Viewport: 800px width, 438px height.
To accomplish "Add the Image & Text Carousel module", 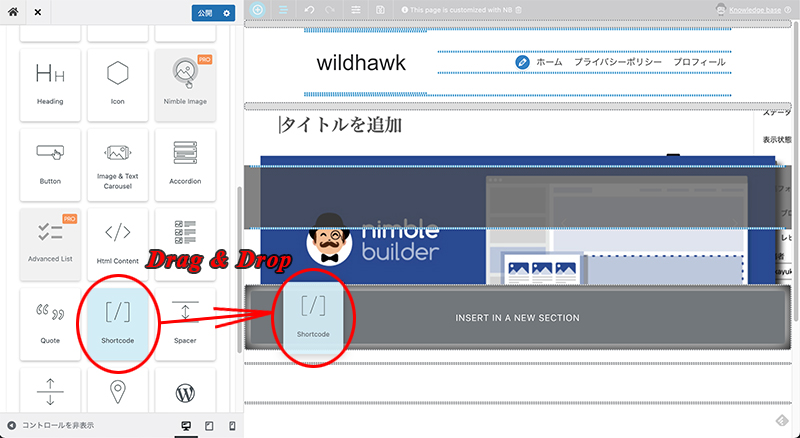I will (x=118, y=164).
